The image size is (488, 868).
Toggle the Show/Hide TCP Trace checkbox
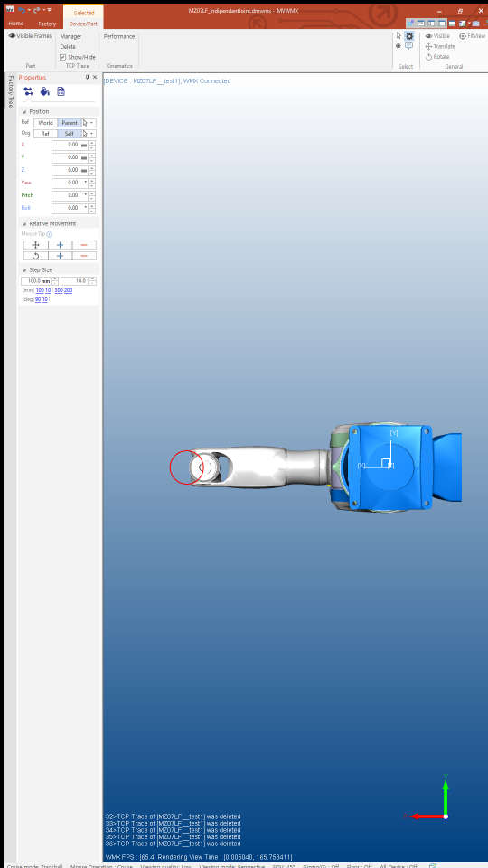62,57
